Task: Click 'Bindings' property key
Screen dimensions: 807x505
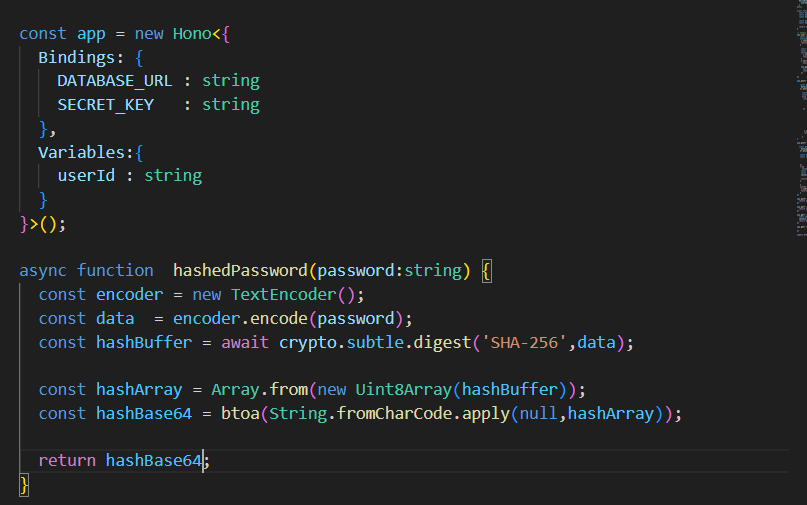Action: 76,58
